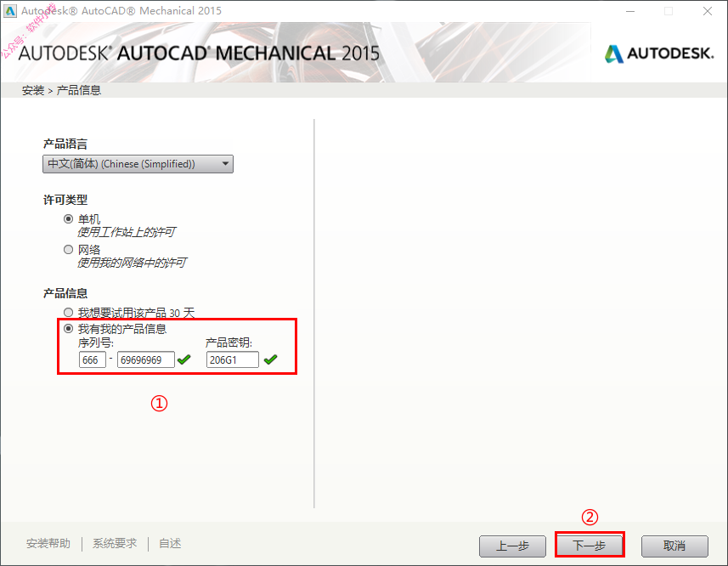The height and width of the screenshot is (566, 728).
Task: Click the 取消 cancel button
Action: pyautogui.click(x=674, y=546)
